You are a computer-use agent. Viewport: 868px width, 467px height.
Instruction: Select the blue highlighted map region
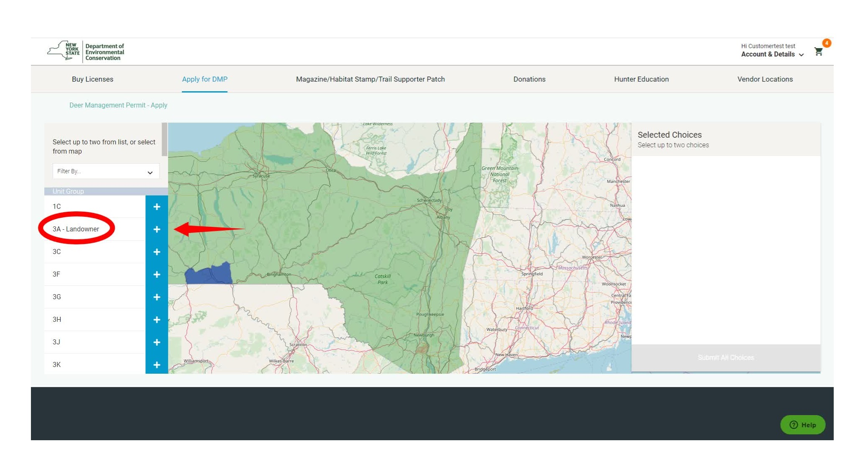tap(208, 274)
